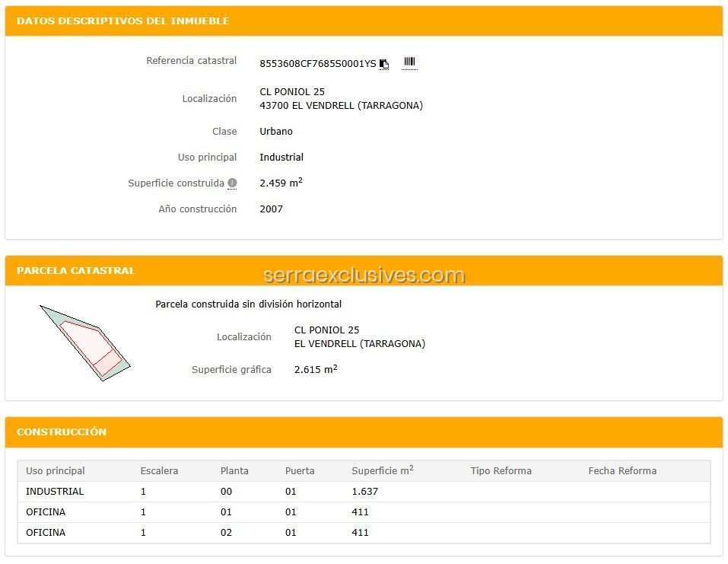Click the Puerta column header
728x564 pixels.
[x=300, y=470]
